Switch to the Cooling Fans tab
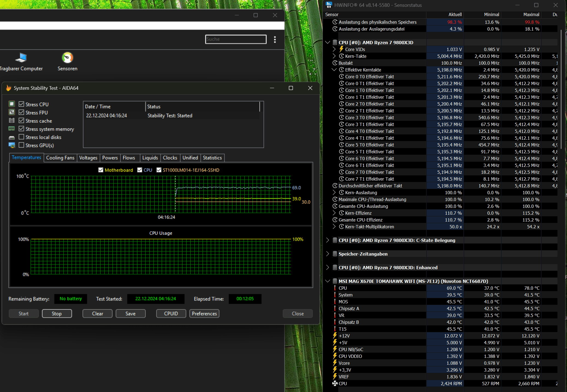This screenshot has height=392, width=567. point(60,158)
